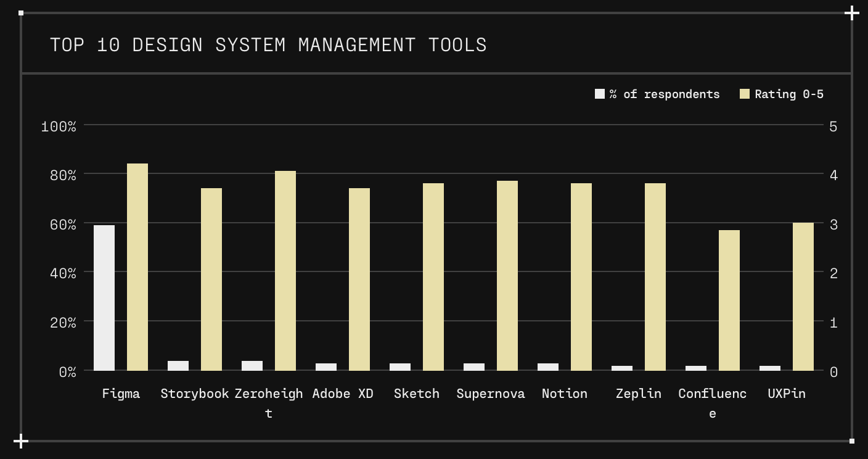Screen dimensions: 868x459
Task: Select UXPin's yellow rating bar
Action: point(803,297)
